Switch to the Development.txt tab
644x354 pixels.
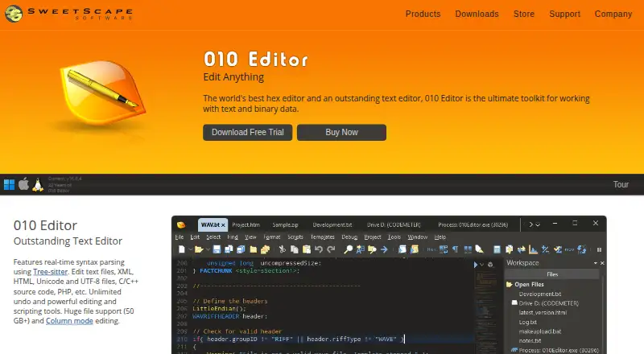tap(332, 224)
